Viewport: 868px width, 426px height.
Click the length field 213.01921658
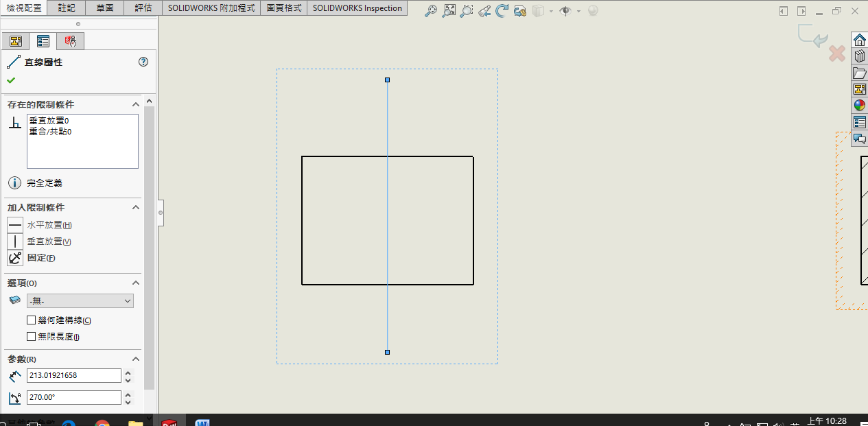[x=74, y=375]
